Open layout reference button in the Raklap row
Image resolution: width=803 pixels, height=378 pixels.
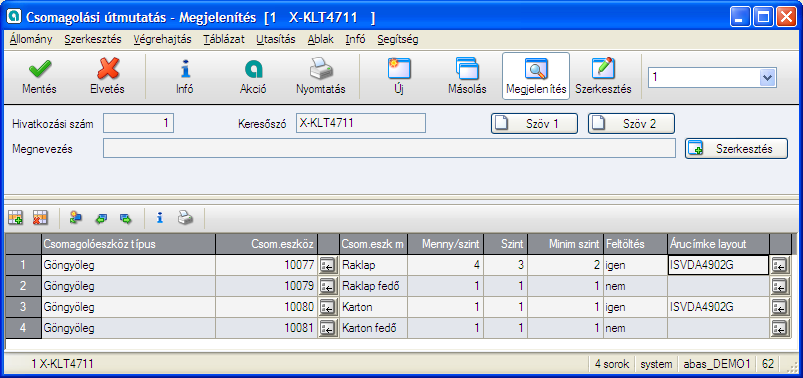coord(779,265)
